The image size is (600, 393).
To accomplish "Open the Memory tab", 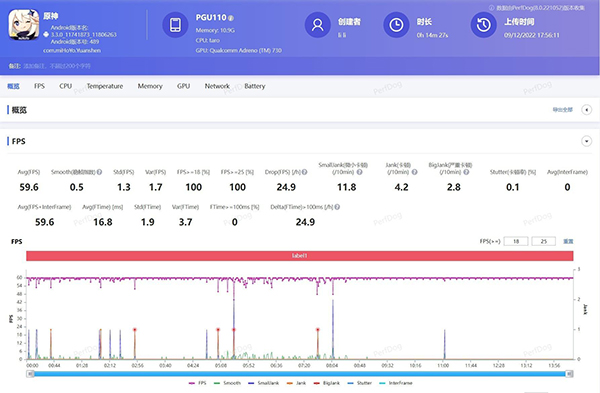I will click(150, 86).
